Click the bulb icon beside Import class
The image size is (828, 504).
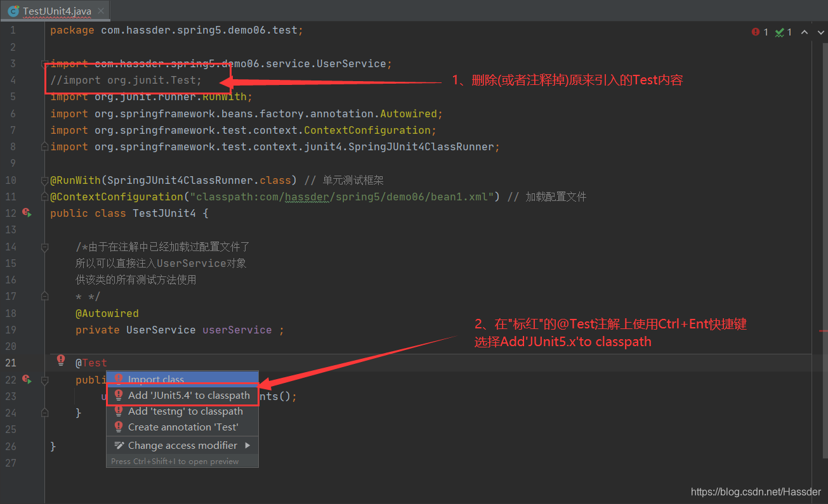[118, 380]
